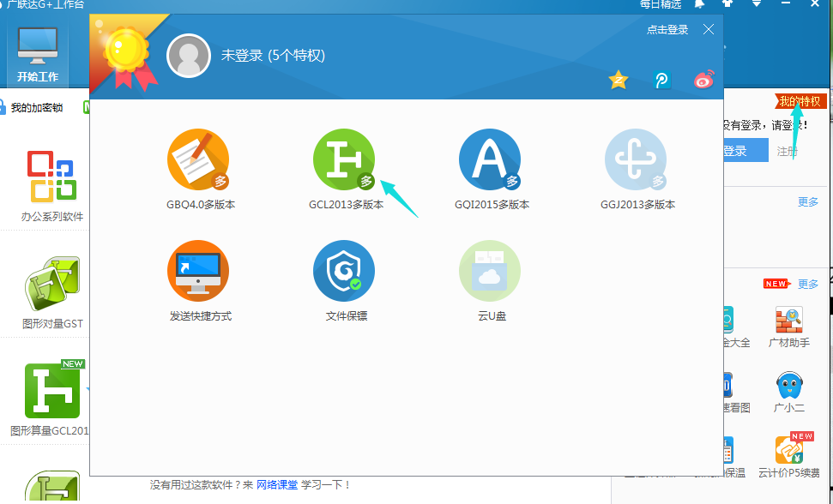Click the red Weibo icon

pyautogui.click(x=704, y=80)
